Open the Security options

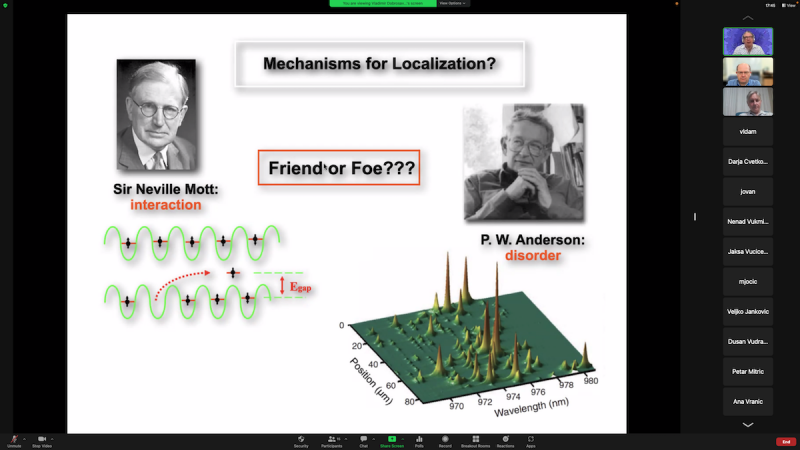[301, 440]
